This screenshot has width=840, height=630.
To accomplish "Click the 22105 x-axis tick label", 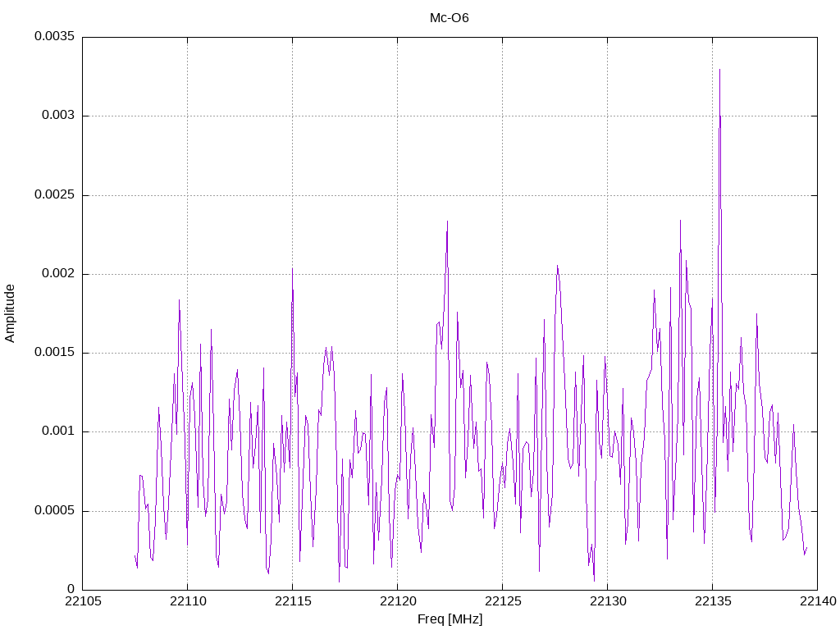I will click(x=82, y=601).
